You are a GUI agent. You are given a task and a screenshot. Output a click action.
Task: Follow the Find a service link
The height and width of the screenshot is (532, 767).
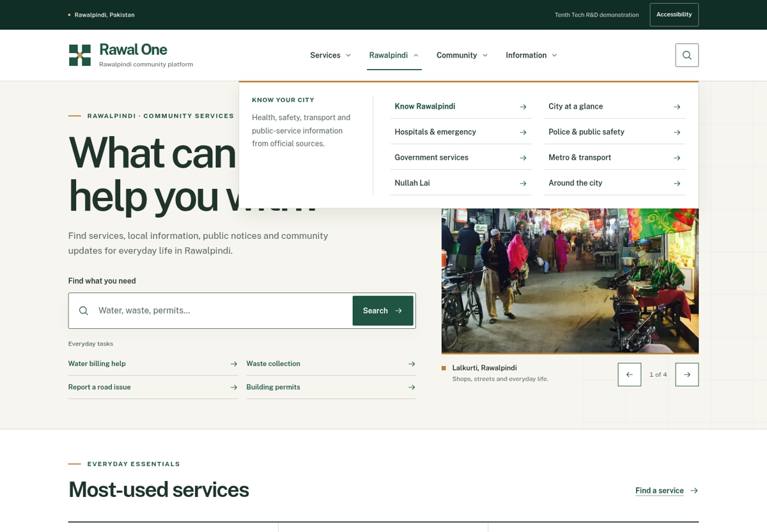point(667,490)
